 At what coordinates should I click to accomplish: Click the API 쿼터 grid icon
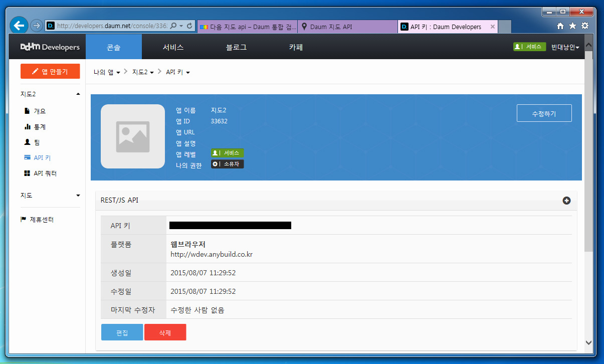coord(26,173)
